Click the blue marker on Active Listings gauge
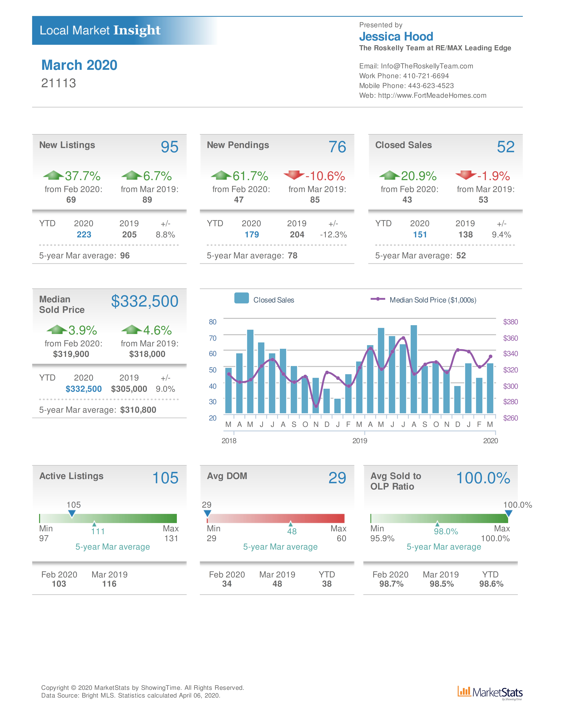Viewport: 563px width, 728px height. click(72, 514)
